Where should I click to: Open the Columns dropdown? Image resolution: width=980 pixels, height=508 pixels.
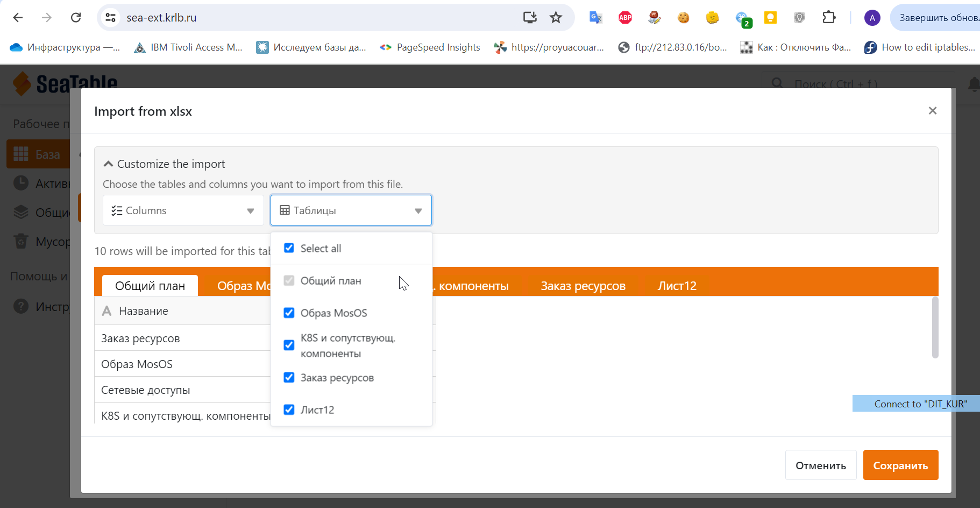183,210
